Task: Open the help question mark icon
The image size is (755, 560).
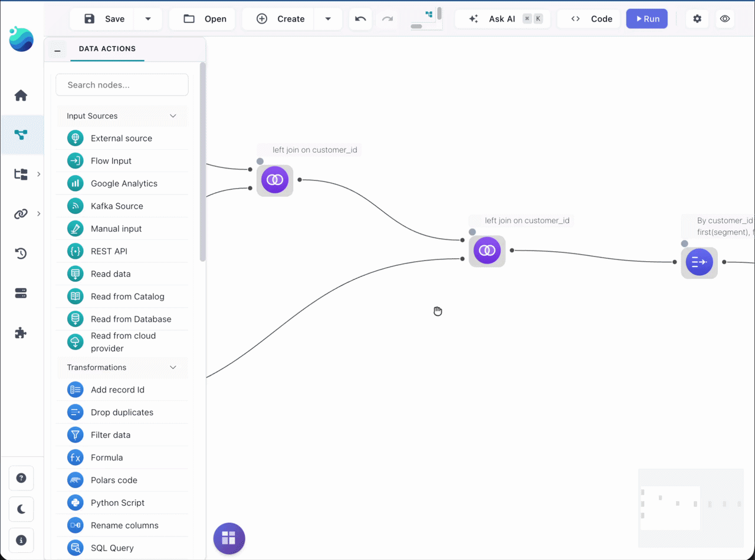Action: coord(21,478)
